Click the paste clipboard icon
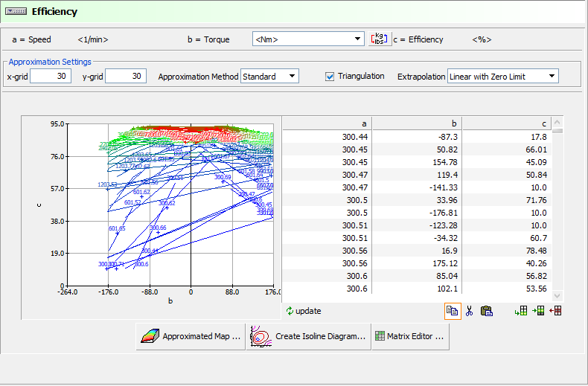 (x=486, y=311)
